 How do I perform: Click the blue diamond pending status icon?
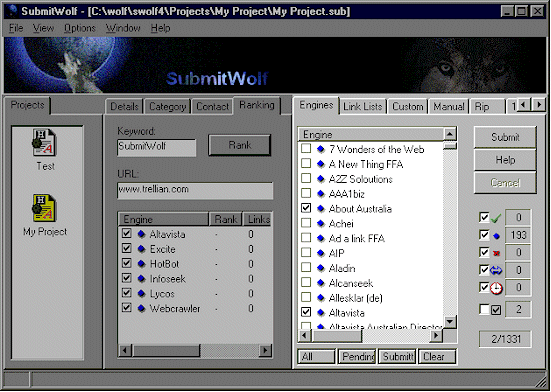(496, 236)
